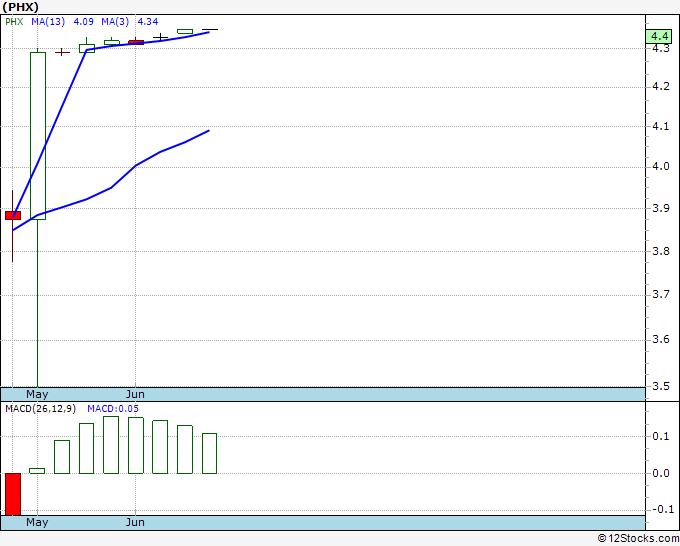This screenshot has width=680, height=546.
Task: Click the large green May candlestick body
Action: click(38, 136)
